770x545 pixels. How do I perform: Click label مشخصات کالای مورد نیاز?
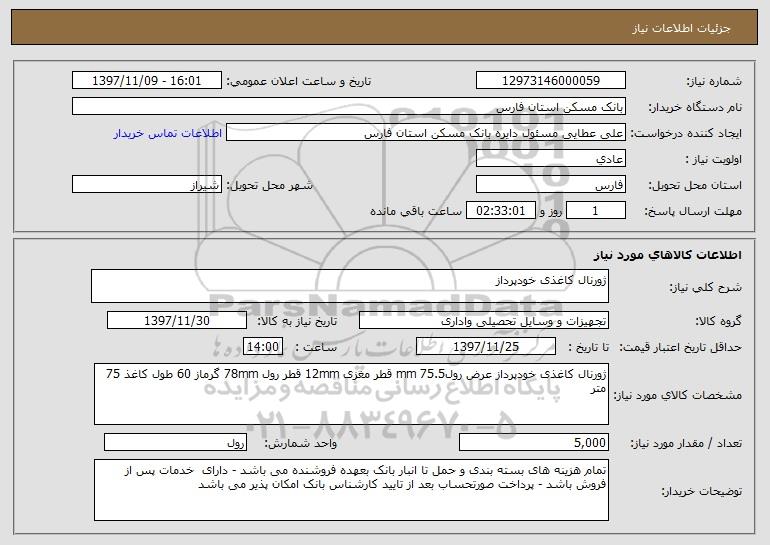678,395
